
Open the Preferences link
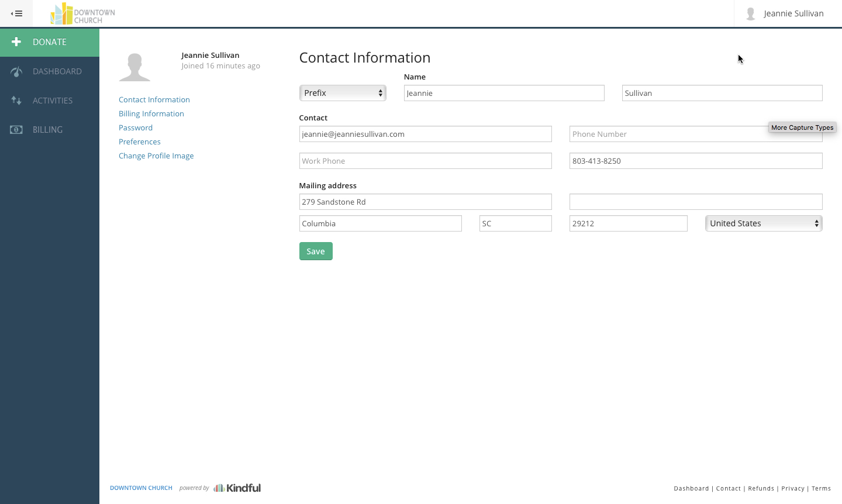pyautogui.click(x=140, y=141)
